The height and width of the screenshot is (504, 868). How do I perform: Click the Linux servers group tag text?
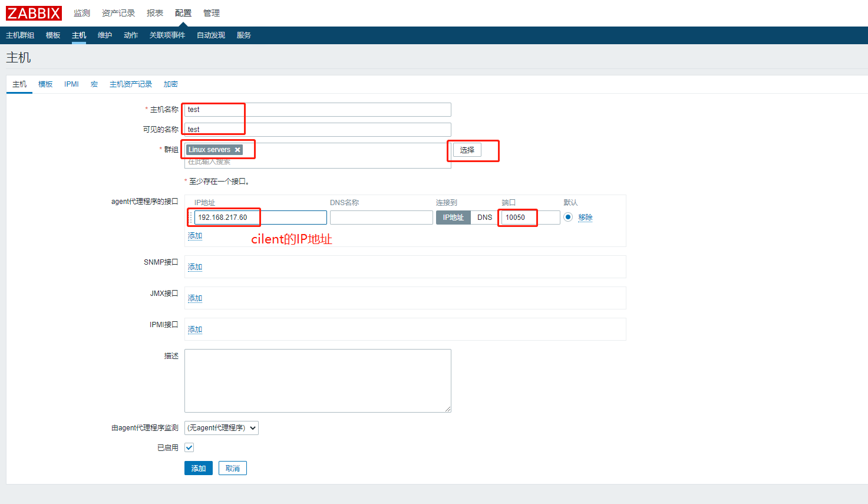pyautogui.click(x=209, y=150)
